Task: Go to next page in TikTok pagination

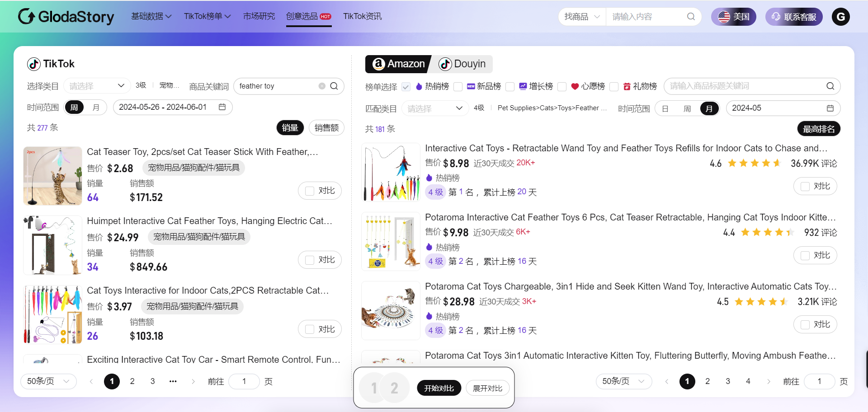Action: (x=193, y=382)
